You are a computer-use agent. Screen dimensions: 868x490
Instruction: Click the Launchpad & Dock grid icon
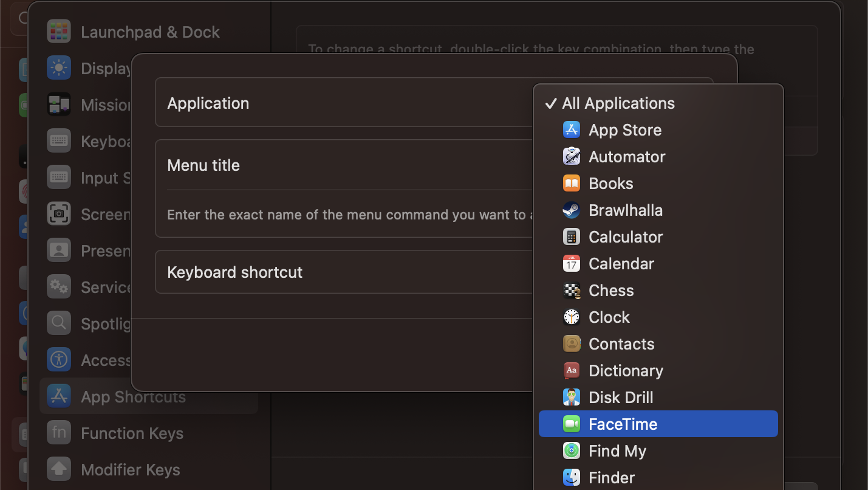(x=58, y=31)
